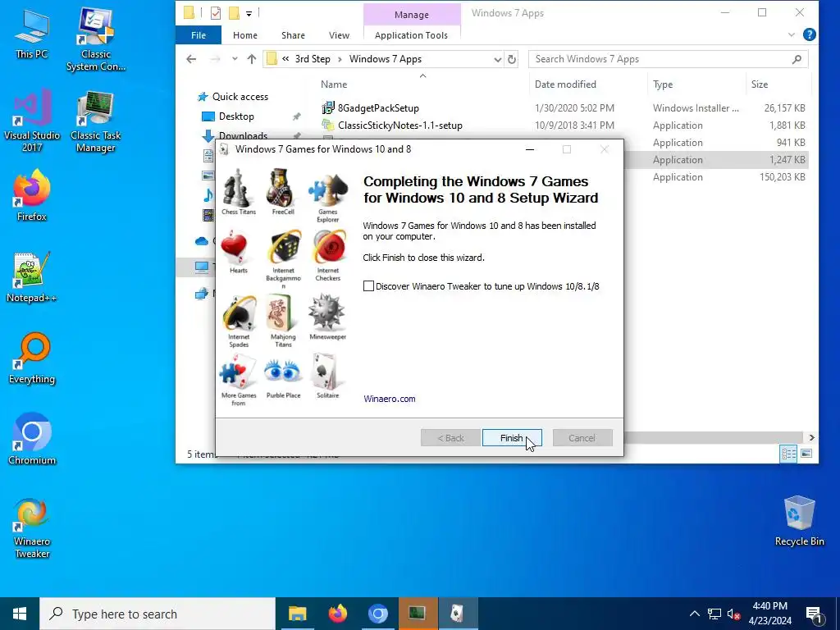The image size is (840, 630).
Task: Select the Notepad++ desktop shortcut
Action: coord(32,277)
